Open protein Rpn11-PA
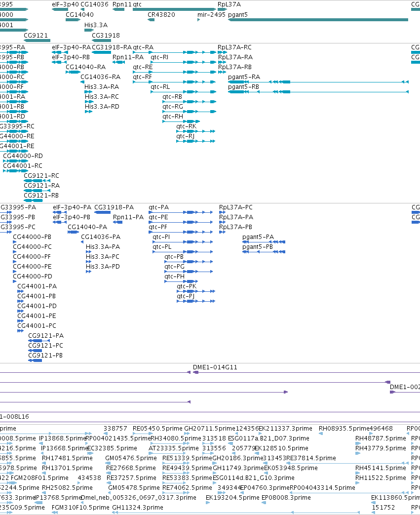Screen dimensions: 420x515 coord(128,217)
